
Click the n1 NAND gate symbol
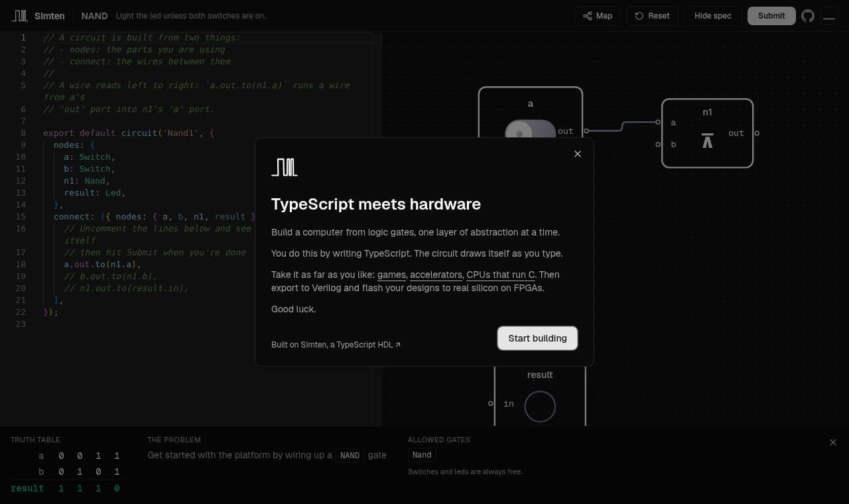(x=708, y=140)
